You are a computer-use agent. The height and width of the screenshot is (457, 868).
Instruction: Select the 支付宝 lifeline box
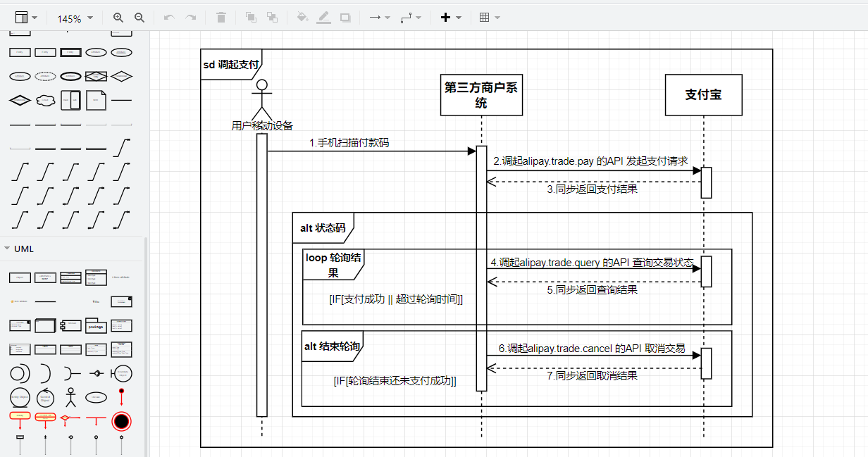coord(703,94)
